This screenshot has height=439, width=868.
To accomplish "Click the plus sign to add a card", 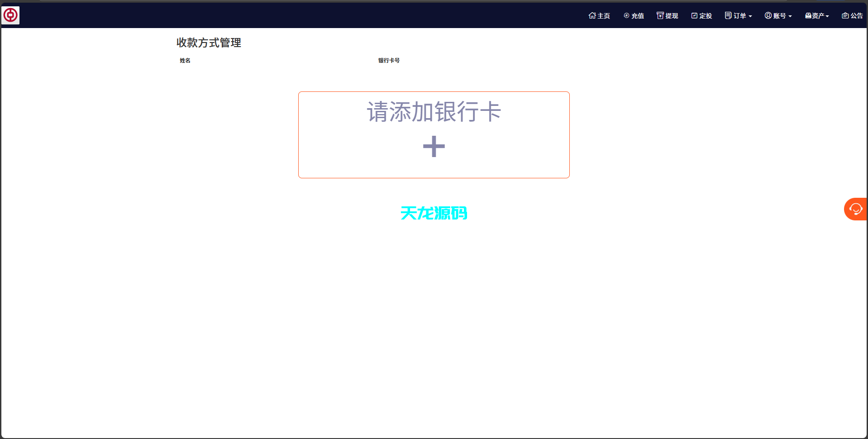I will [434, 146].
